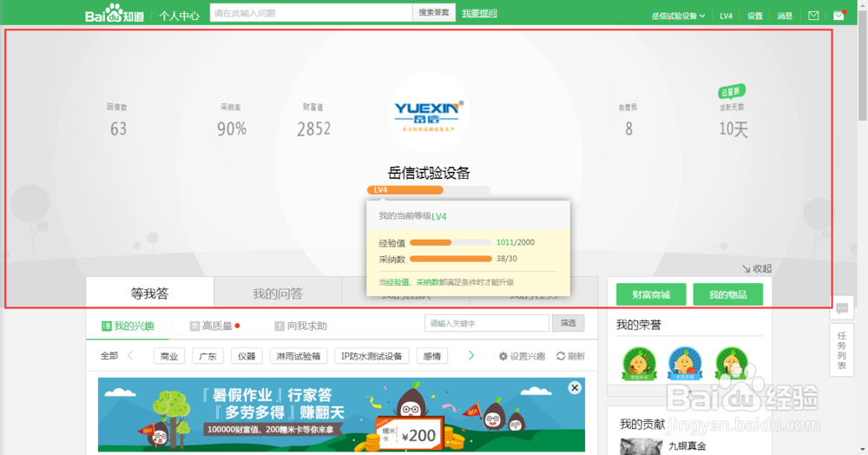868x455 pixels.
Task: Click the third honor badge
Action: 731,364
